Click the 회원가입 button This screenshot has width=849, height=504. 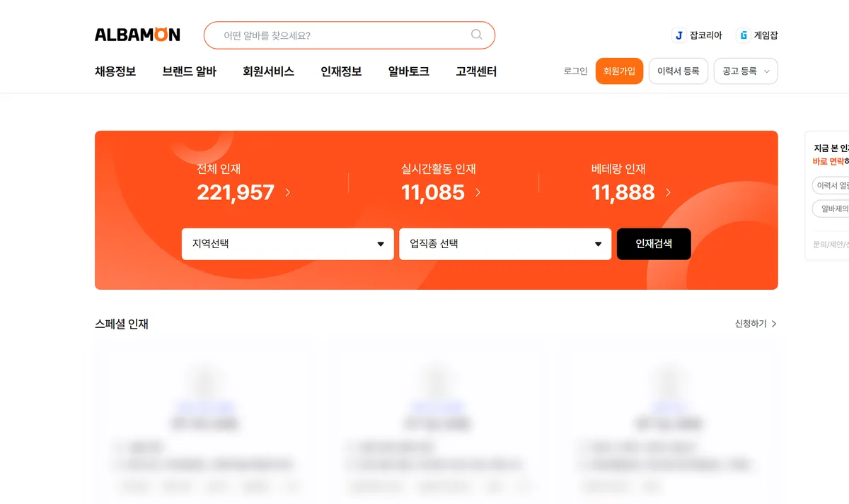click(x=619, y=71)
